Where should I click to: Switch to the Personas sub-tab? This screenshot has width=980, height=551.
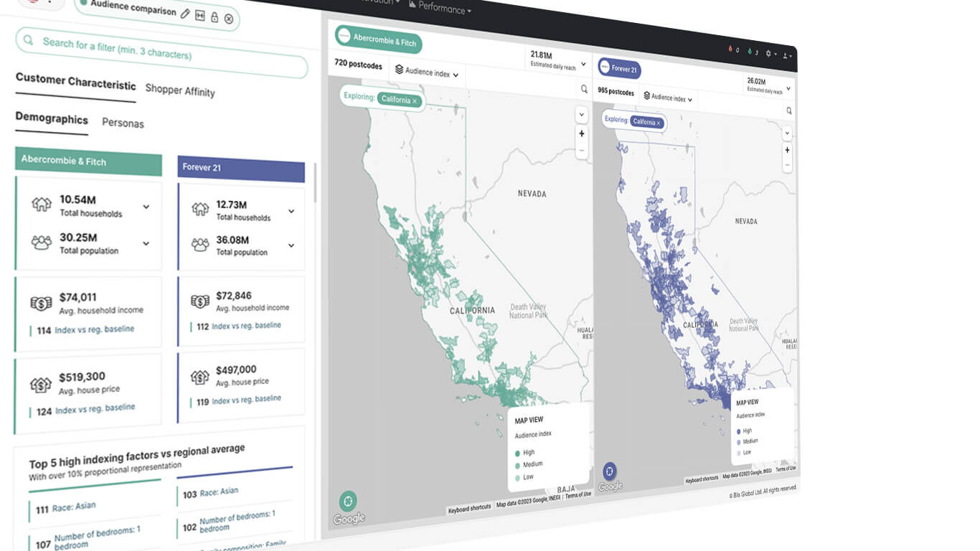click(123, 123)
